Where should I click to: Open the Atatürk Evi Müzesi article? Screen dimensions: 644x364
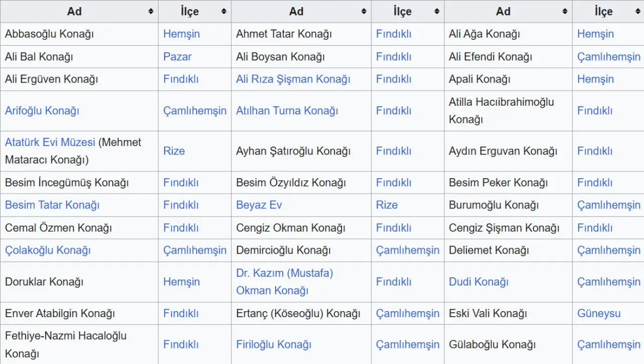click(x=50, y=142)
